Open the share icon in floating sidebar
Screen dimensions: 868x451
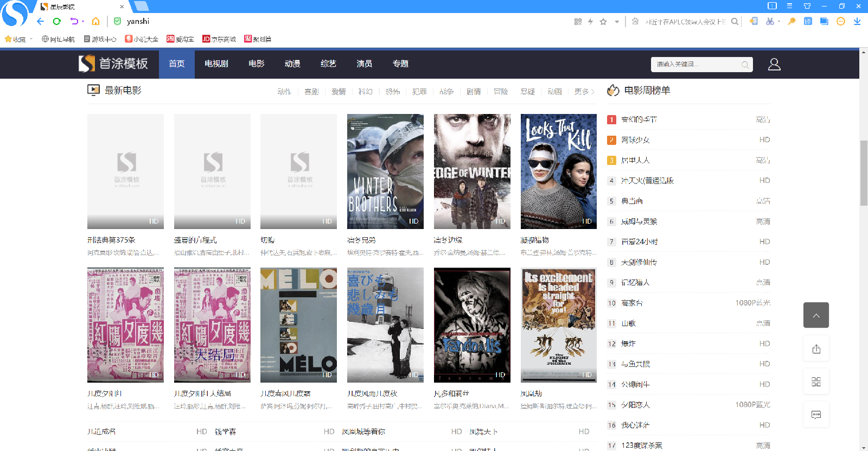[816, 349]
